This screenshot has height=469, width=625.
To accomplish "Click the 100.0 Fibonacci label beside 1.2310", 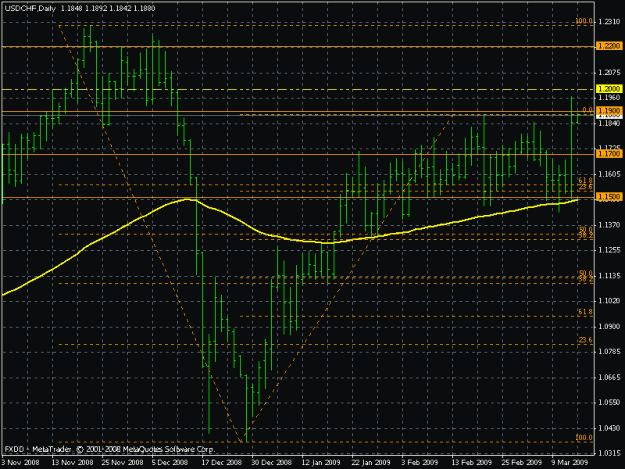I will coord(584,21).
